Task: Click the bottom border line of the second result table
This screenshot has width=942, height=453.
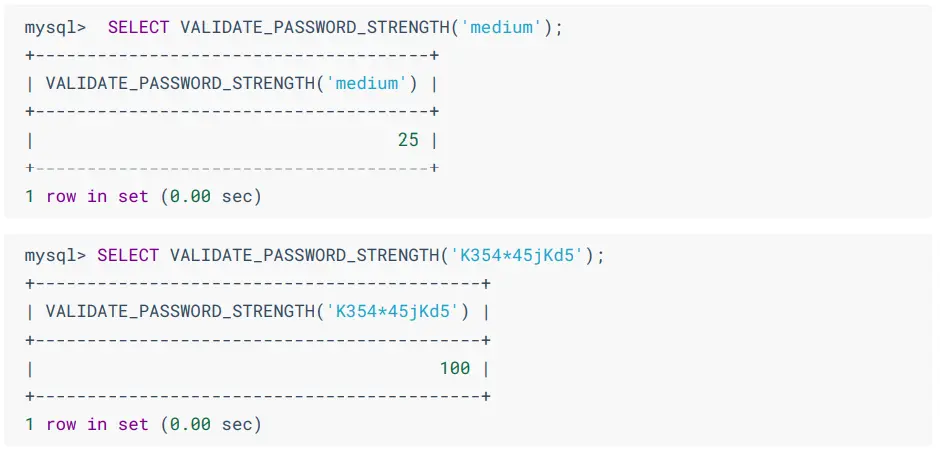Action: coord(257,396)
